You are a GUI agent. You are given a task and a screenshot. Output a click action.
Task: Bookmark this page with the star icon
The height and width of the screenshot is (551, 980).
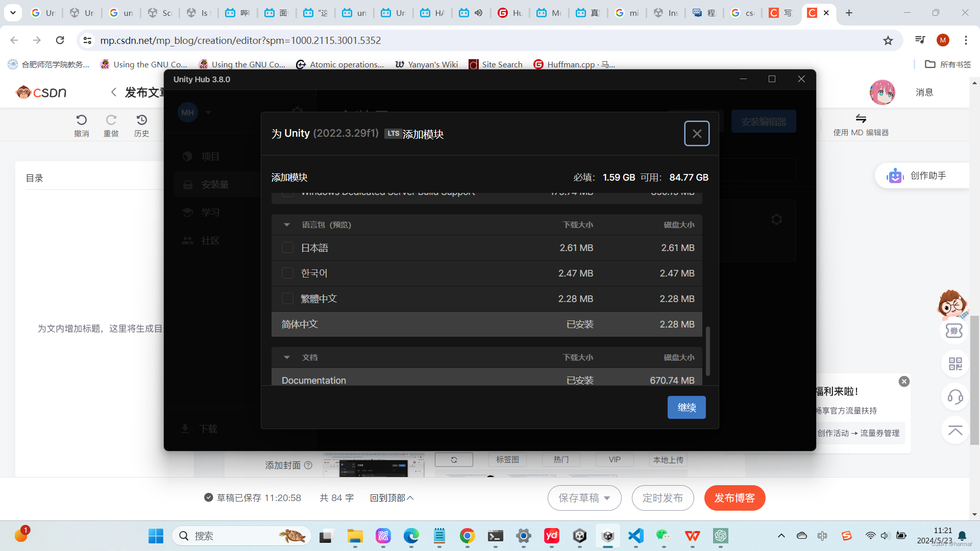(888, 40)
